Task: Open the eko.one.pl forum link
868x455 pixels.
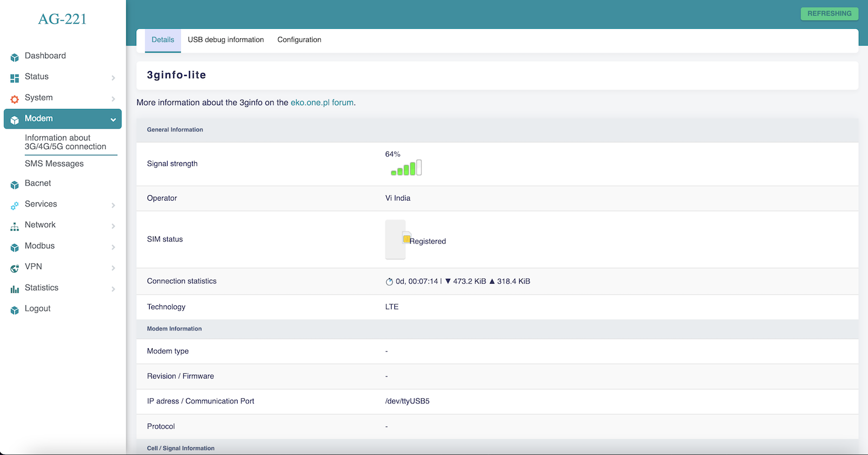Action: [x=322, y=102]
